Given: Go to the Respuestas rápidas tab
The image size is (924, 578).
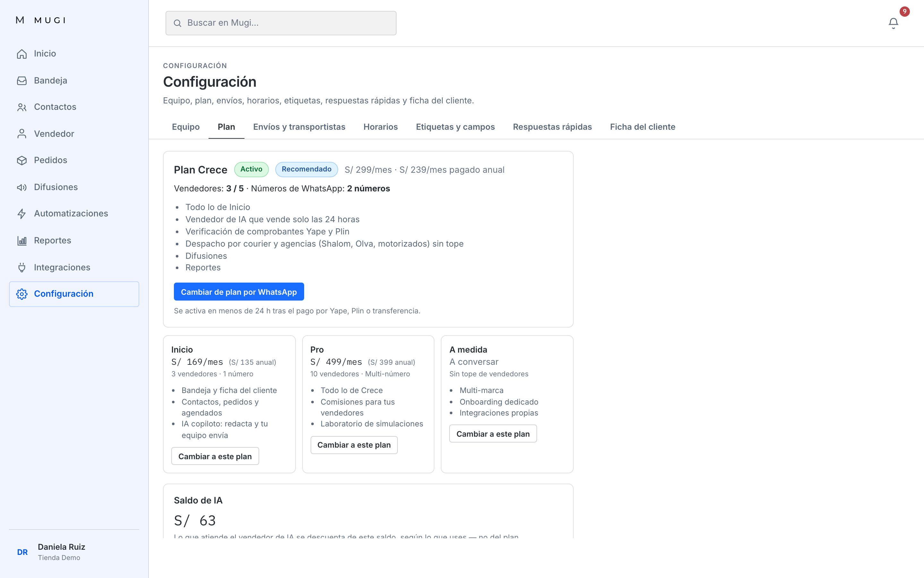Looking at the screenshot, I should pyautogui.click(x=552, y=127).
